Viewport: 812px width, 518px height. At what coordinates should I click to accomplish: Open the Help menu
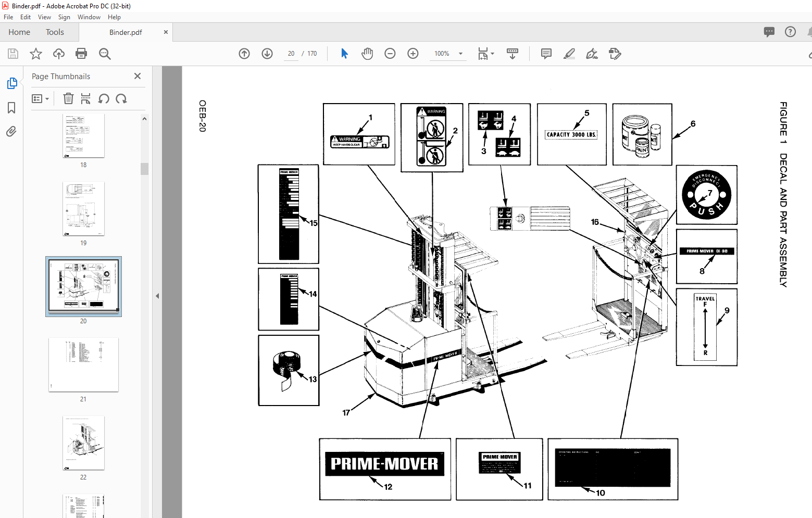(x=114, y=17)
